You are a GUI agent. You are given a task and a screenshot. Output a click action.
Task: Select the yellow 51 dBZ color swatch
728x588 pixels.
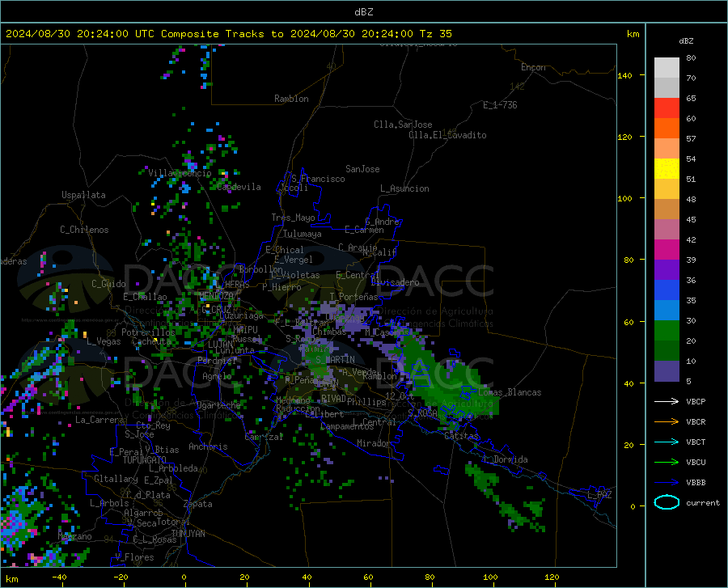(x=667, y=169)
